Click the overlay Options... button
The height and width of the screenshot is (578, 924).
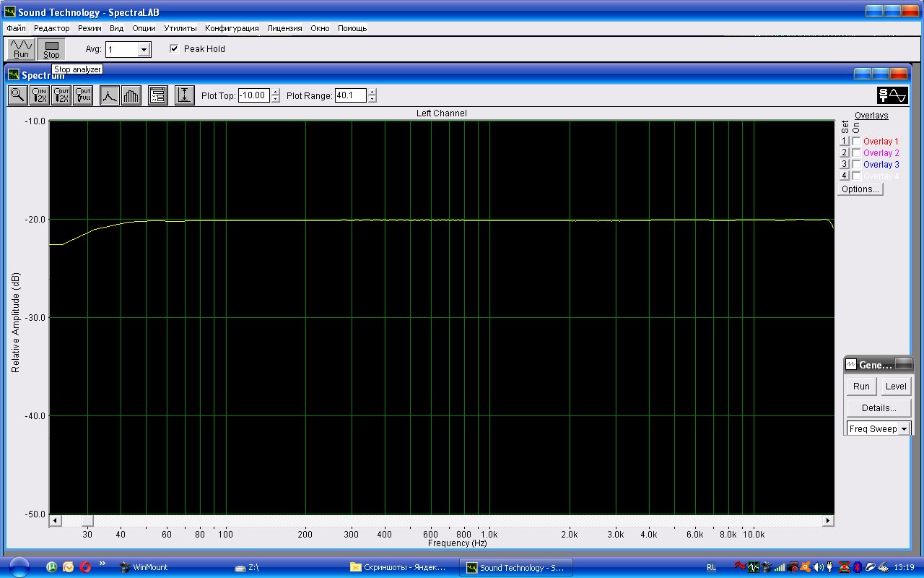tap(860, 189)
